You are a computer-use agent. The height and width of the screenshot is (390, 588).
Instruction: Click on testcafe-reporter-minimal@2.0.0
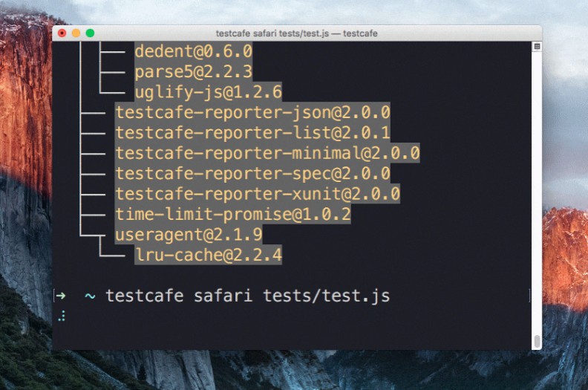[267, 154]
